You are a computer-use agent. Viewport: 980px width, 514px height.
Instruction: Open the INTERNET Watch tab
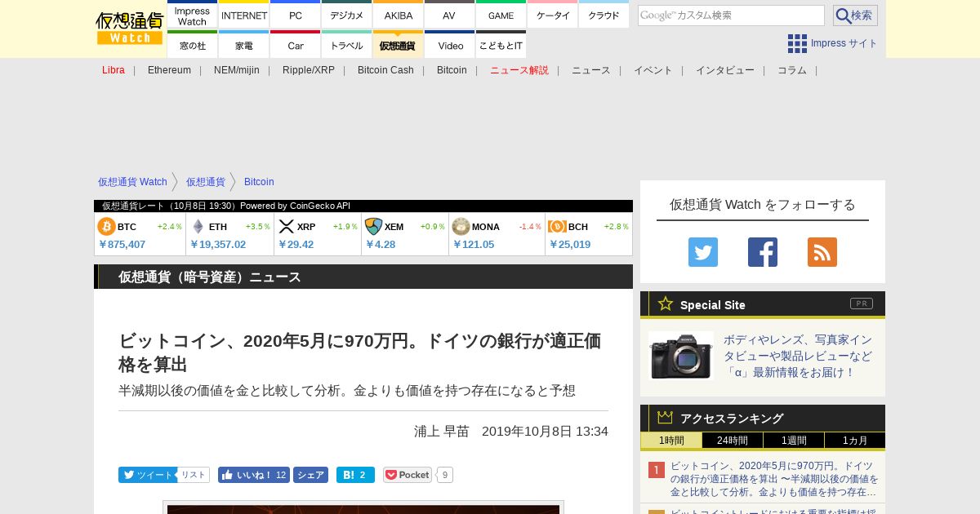(x=244, y=16)
